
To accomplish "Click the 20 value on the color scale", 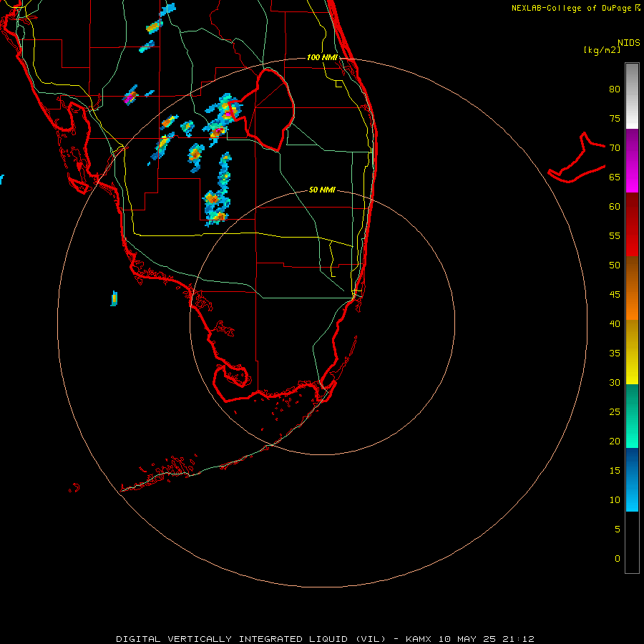I will click(x=615, y=441).
